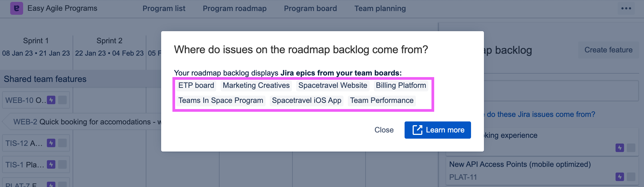Open the Team planning tab
The height and width of the screenshot is (187, 644).
[x=380, y=9]
